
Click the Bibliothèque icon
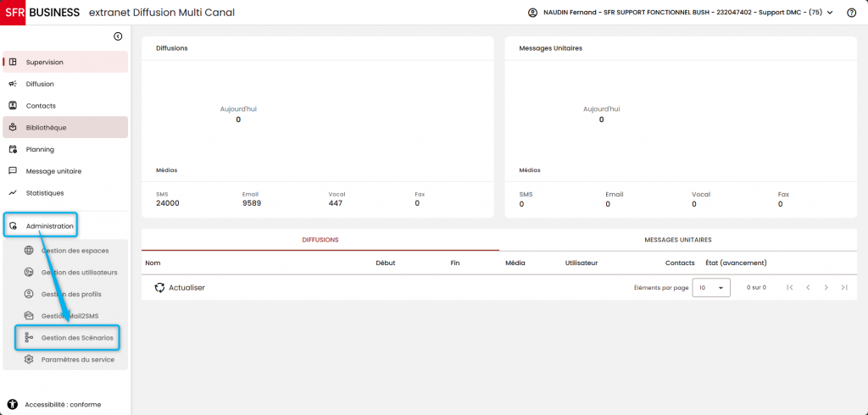(13, 127)
